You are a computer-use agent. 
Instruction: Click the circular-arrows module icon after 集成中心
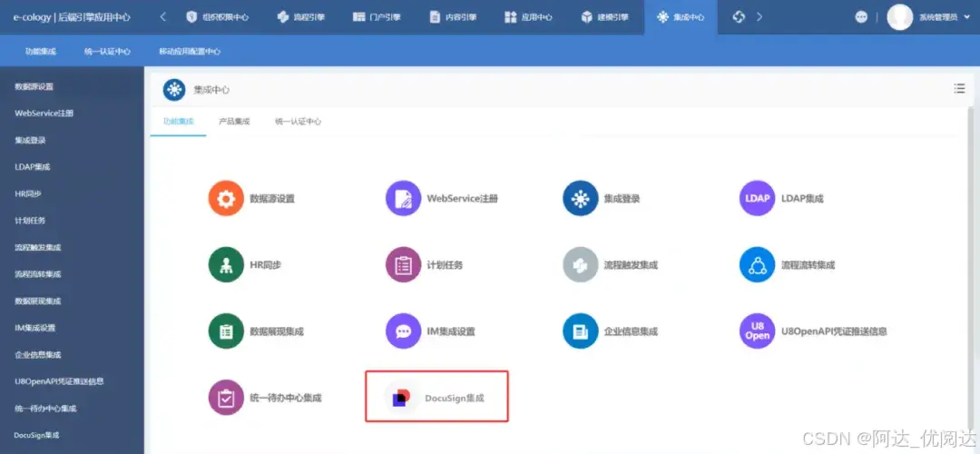pyautogui.click(x=739, y=17)
